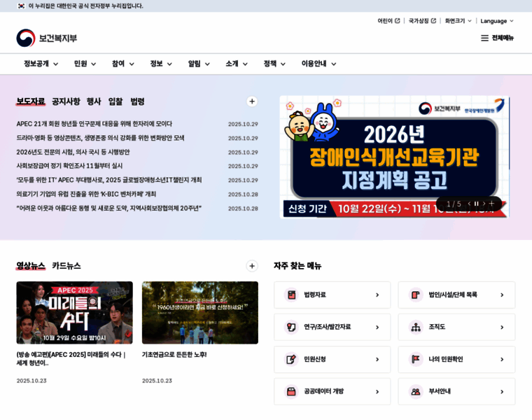This screenshot has height=420, width=532.
Task: Click the 공공데이터 개방 icon
Action: 291,391
